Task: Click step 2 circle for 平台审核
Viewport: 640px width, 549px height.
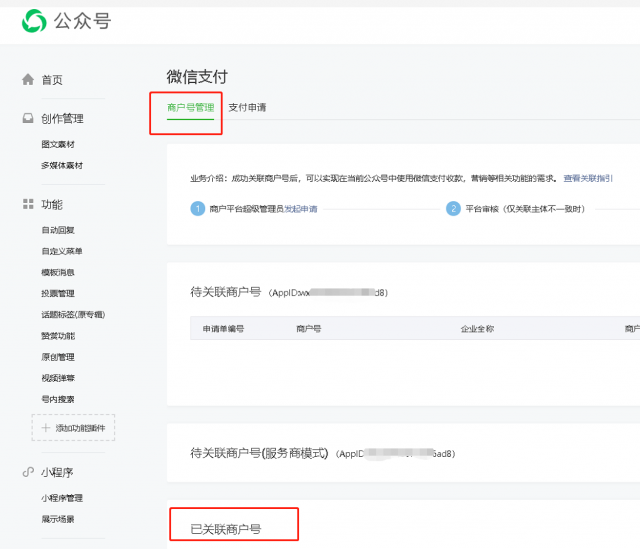Action: click(x=453, y=209)
